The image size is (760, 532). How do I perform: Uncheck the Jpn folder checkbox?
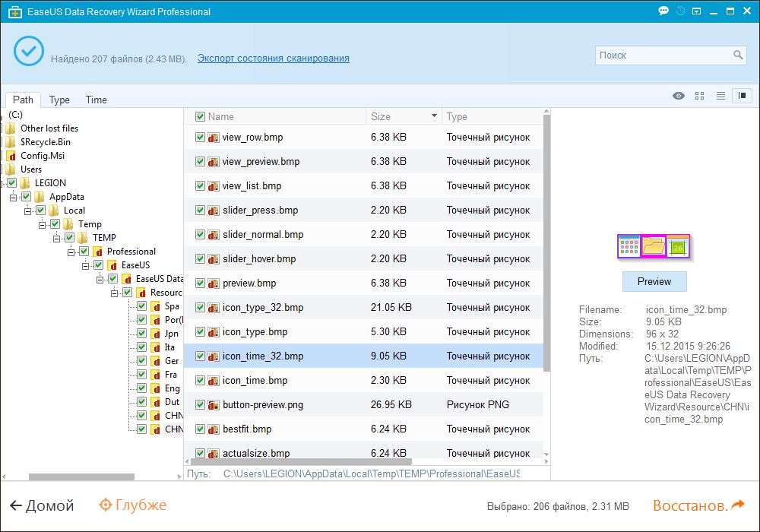point(141,334)
